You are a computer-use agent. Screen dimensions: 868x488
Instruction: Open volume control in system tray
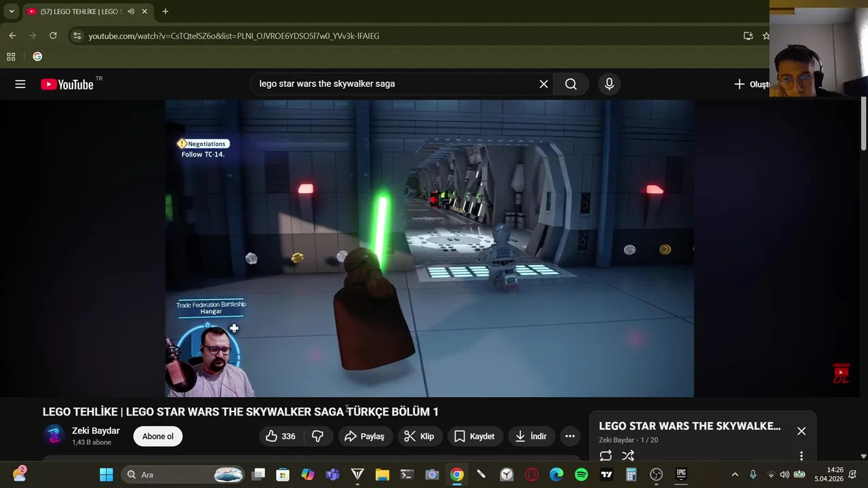pyautogui.click(x=785, y=474)
